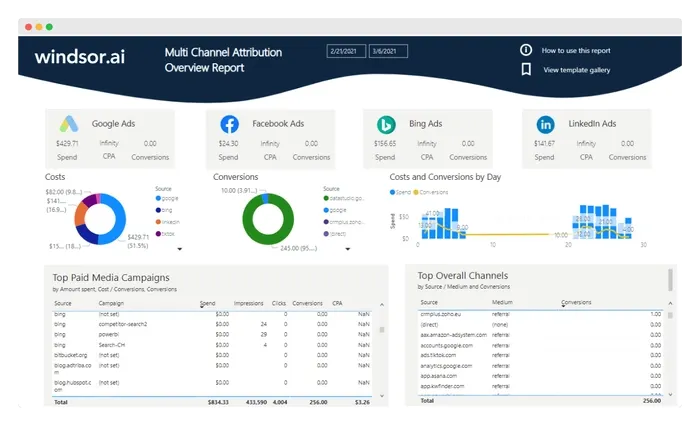Click the tiktok legend dot in Costs

[x=158, y=234]
